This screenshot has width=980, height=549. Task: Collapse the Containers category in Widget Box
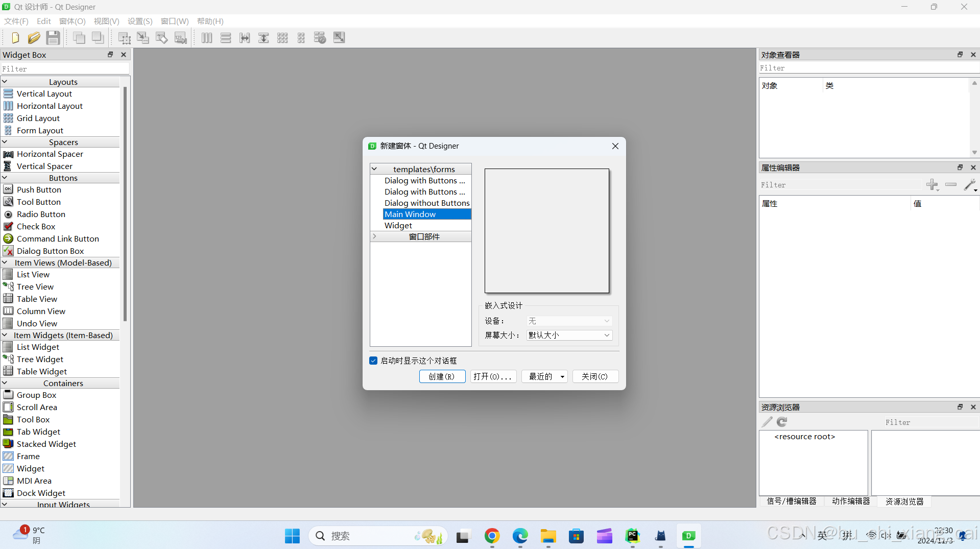5,383
